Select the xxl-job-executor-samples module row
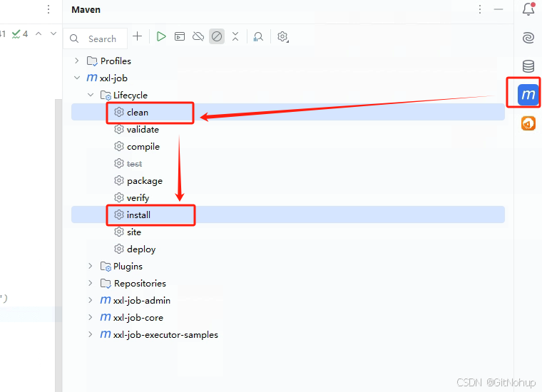The image size is (542, 392). (x=288, y=334)
